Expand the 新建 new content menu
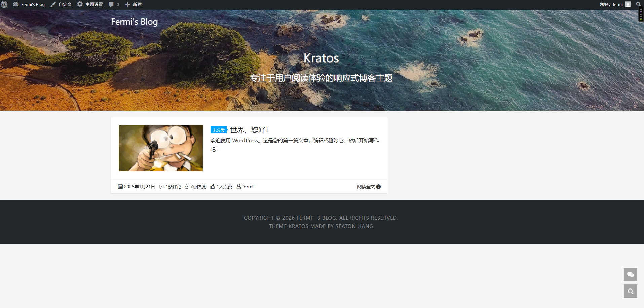This screenshot has height=308, width=644. pos(134,4)
